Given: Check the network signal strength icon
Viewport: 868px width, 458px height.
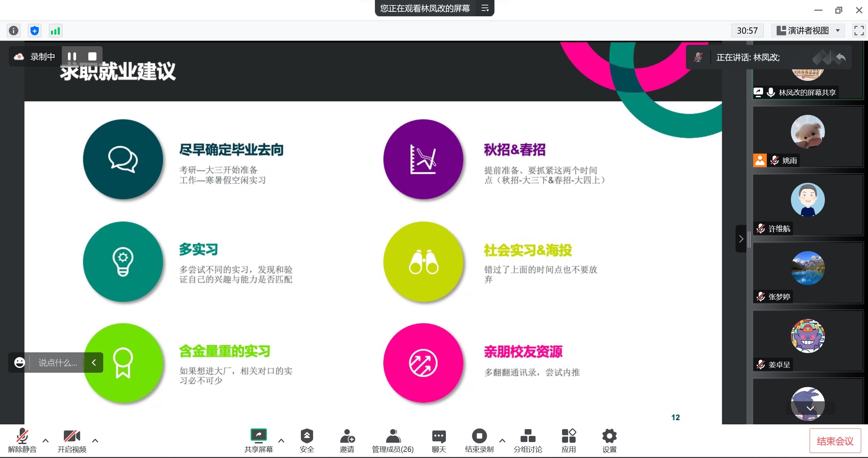Looking at the screenshot, I should click(x=55, y=31).
